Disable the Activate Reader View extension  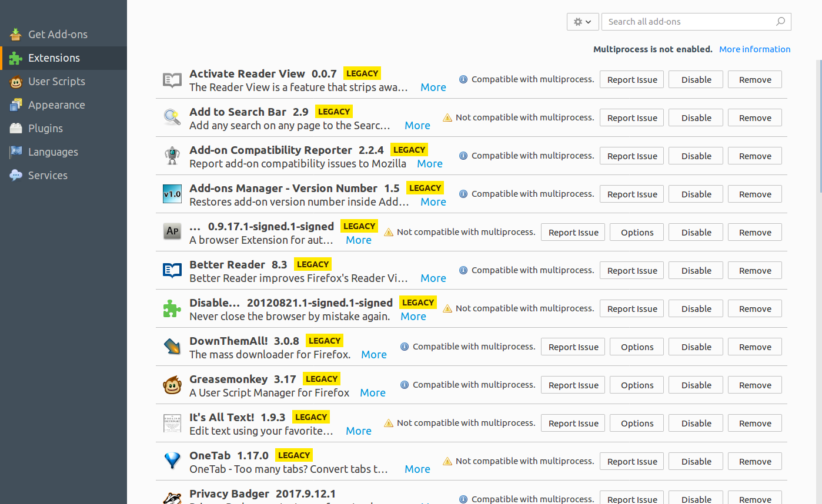point(696,80)
